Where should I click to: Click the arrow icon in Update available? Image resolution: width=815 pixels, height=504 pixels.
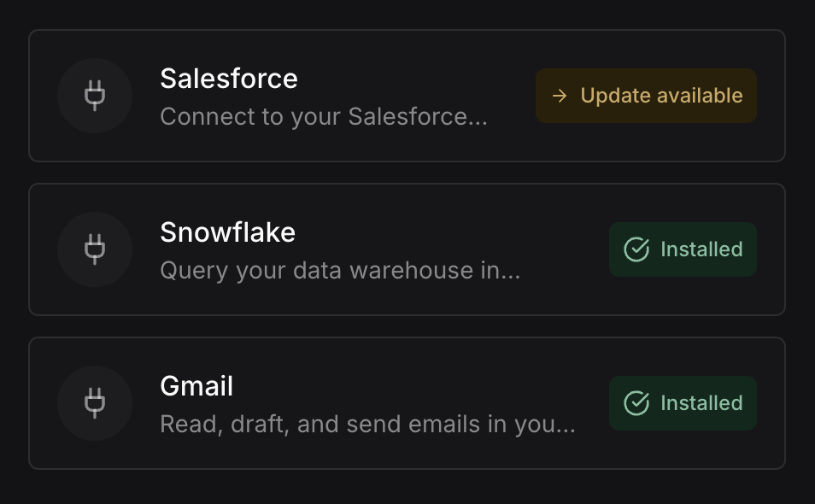[560, 96]
